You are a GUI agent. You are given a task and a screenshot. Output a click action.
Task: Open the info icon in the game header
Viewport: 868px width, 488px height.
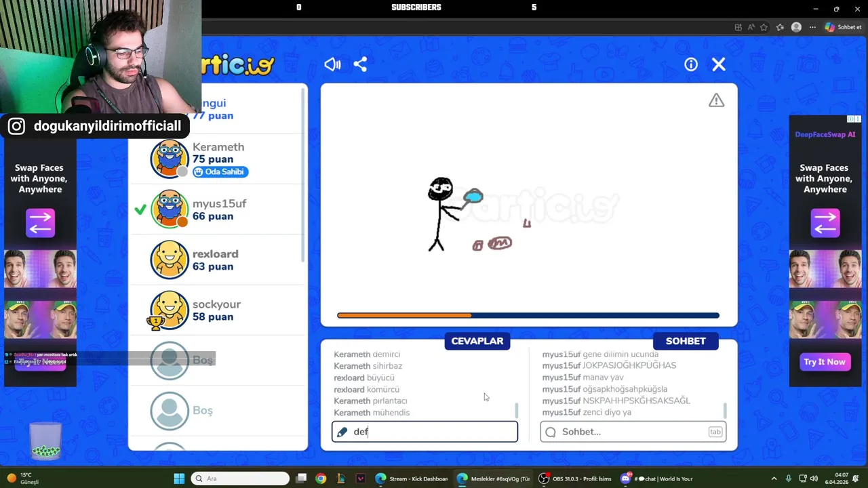(x=691, y=64)
